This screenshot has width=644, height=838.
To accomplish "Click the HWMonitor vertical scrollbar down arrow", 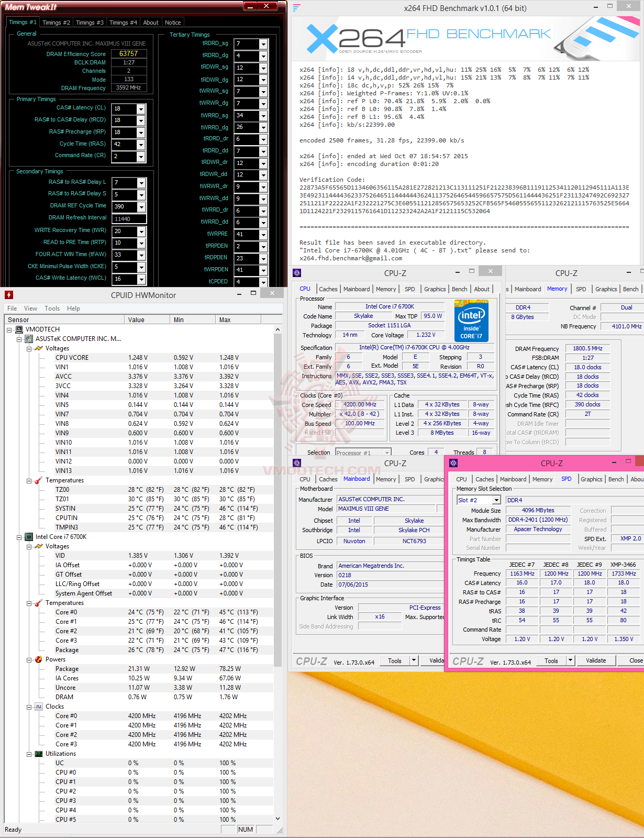I will tap(277, 819).
